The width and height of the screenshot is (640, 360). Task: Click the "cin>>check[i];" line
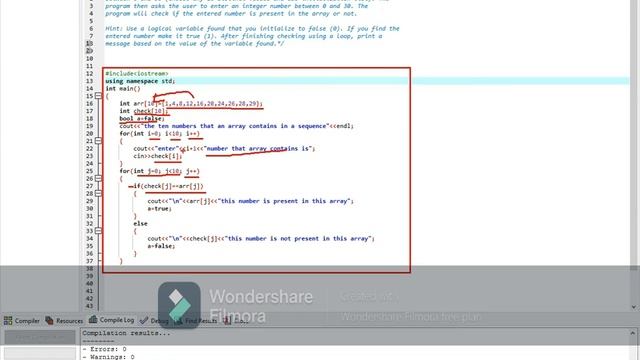pos(158,156)
